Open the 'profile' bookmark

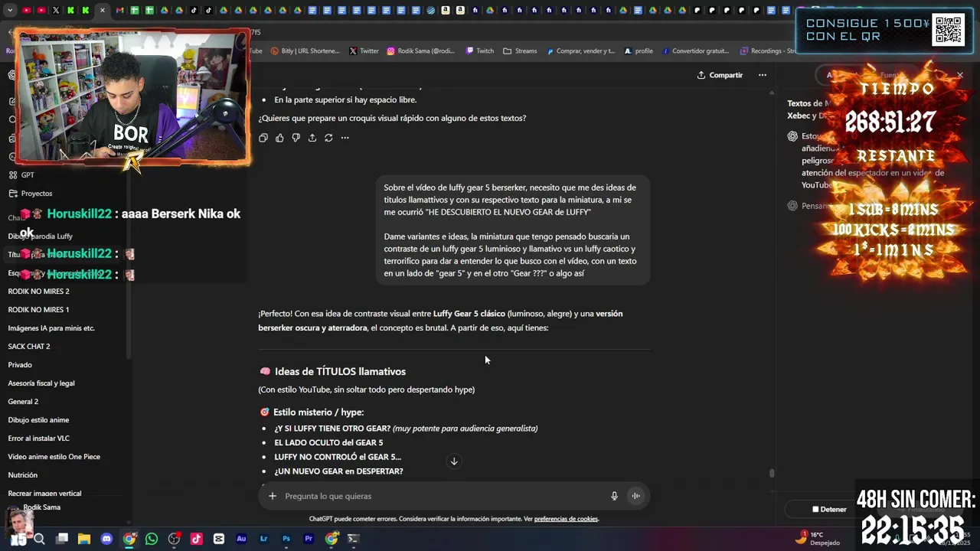pos(639,51)
